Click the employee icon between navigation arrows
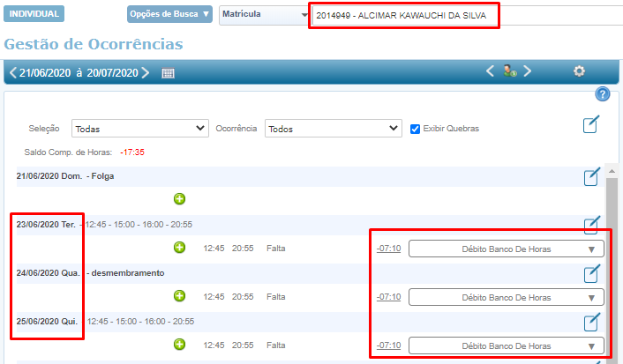This screenshot has width=623, height=364. tap(510, 71)
